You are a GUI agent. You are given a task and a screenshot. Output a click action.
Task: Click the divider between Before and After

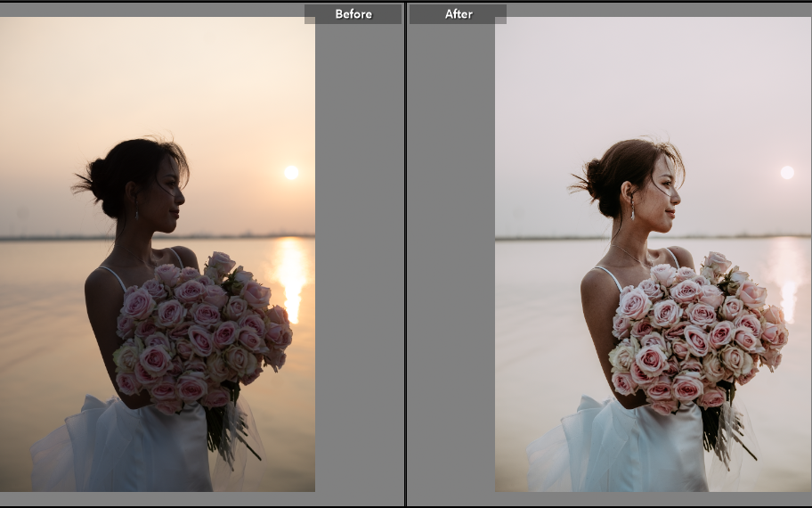pyautogui.click(x=405, y=254)
